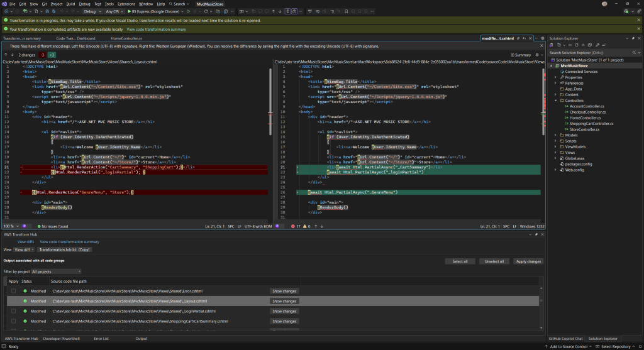644x350 pixels.
Task: Click Transformation Job Id (Copy) button
Action: [x=65, y=249]
